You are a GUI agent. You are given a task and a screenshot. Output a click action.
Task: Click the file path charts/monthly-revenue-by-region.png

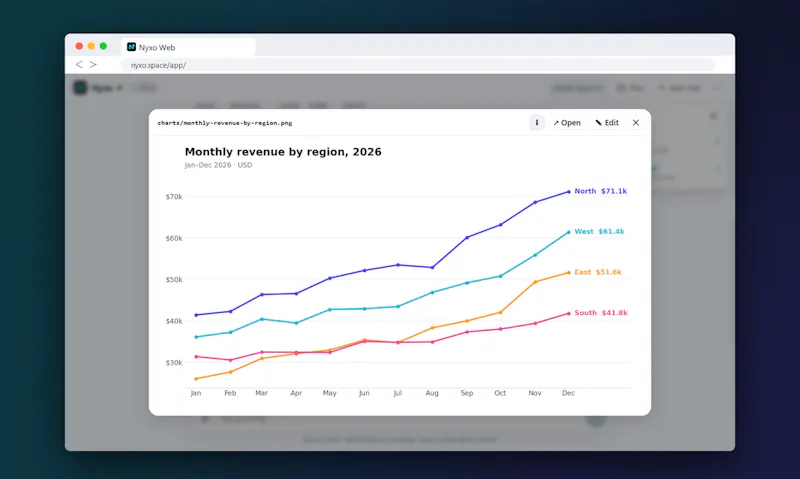tap(225, 123)
